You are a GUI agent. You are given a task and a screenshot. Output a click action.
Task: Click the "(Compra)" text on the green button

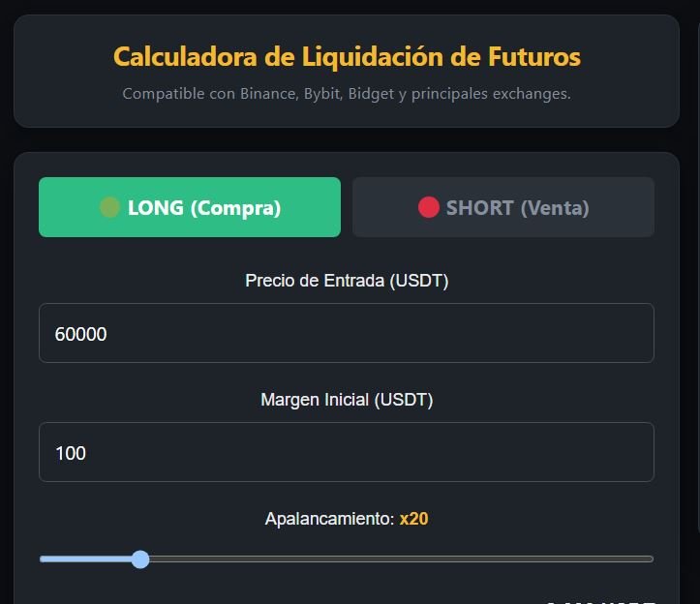point(235,208)
